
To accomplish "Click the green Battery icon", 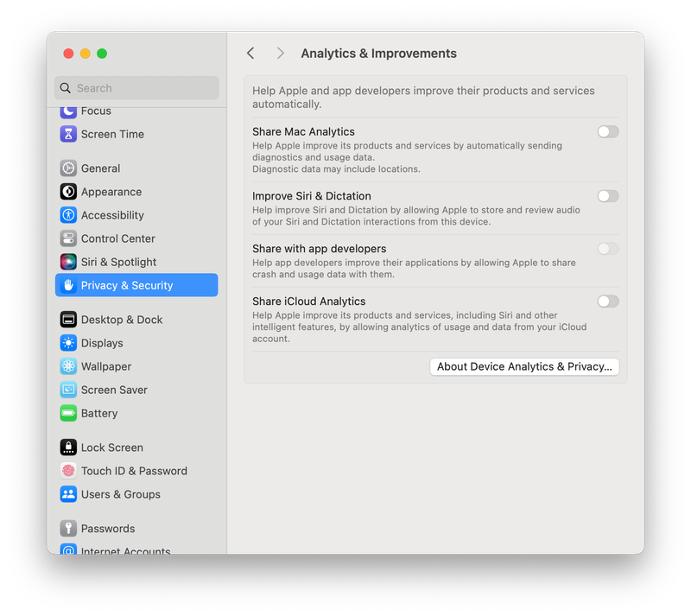I will 68,413.
